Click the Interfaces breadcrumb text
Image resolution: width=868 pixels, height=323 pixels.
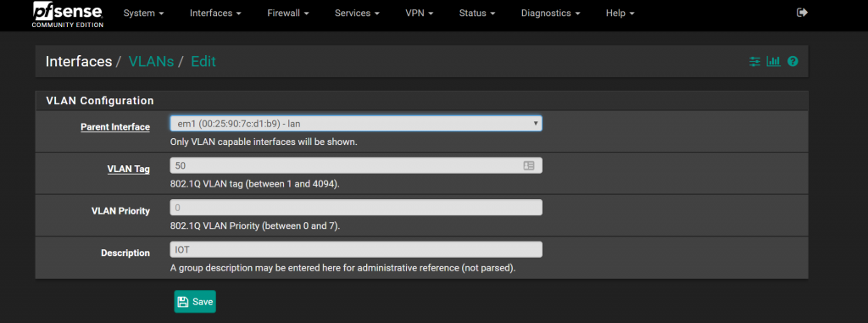[x=79, y=62]
